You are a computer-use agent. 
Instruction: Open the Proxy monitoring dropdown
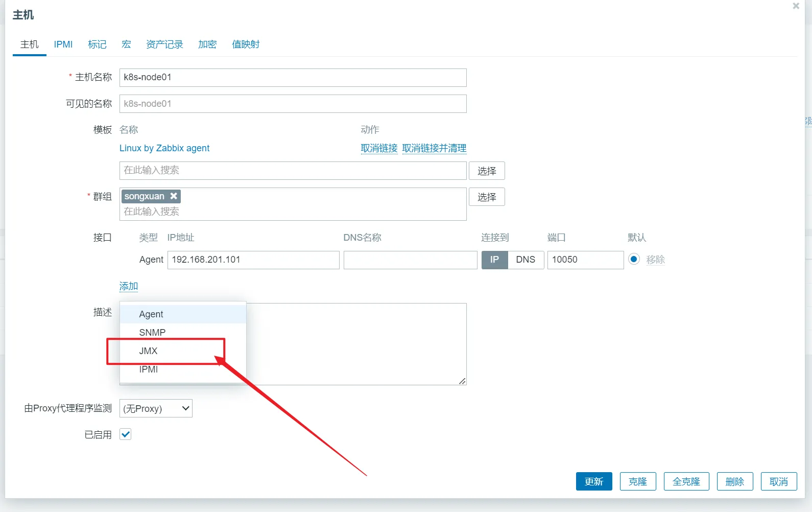pos(156,408)
